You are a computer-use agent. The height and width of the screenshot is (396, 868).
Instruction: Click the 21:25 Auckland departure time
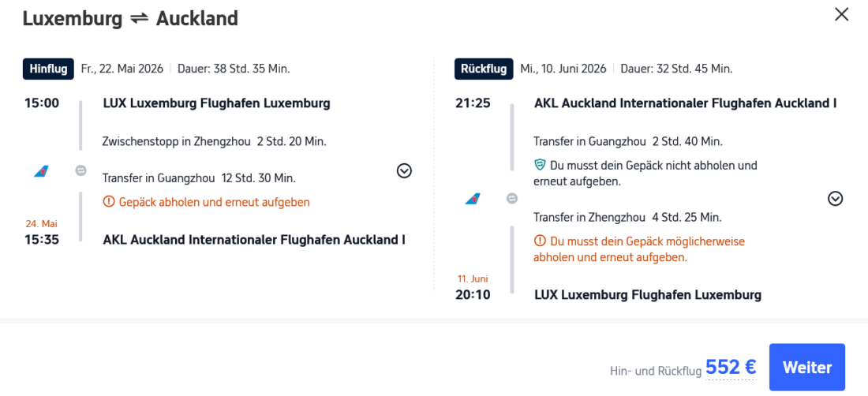[473, 103]
